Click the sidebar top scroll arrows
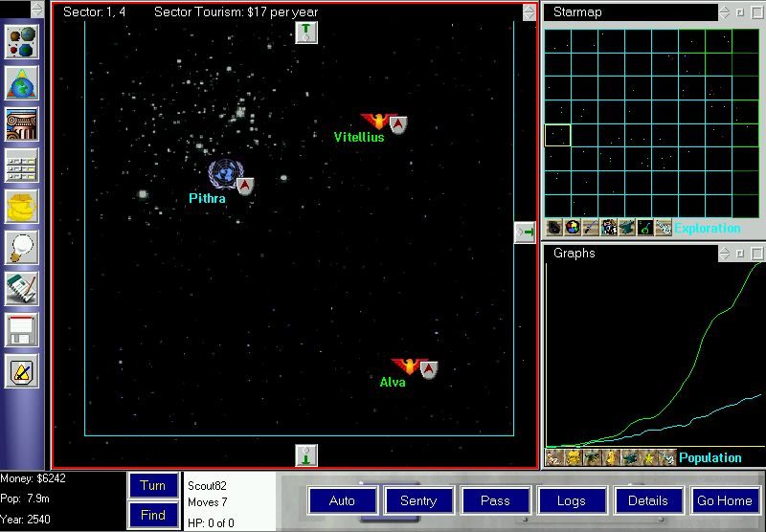The image size is (766, 532). click(37, 9)
